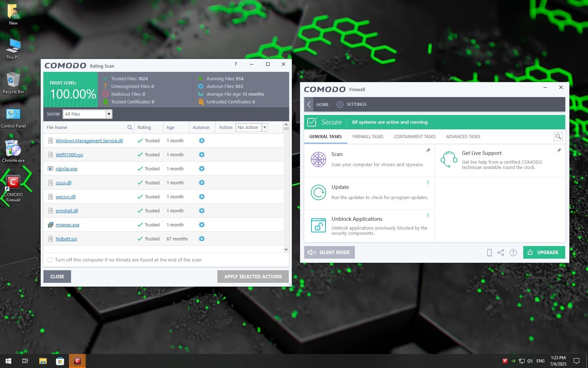Toggle Silent Mode in Comodo Firewall
Viewport: 588px width, 368px height.
[329, 252]
